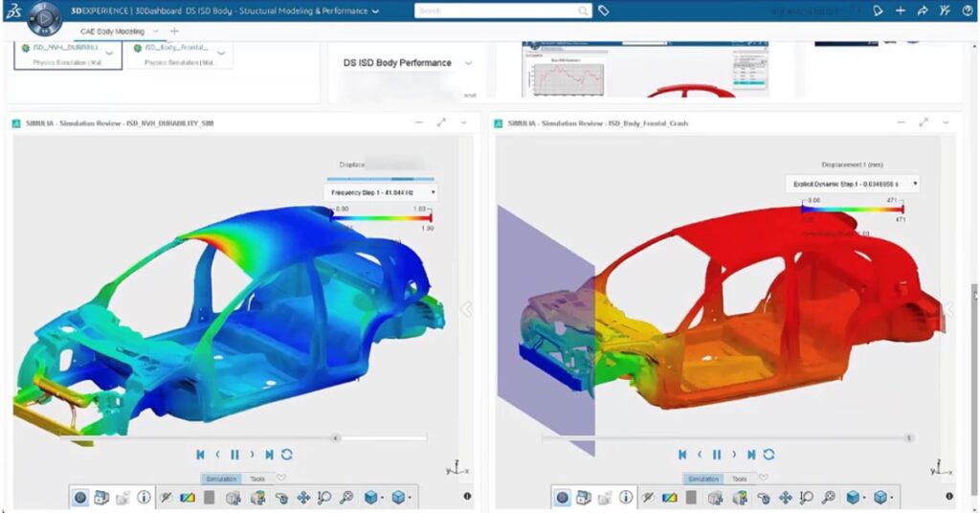The width and height of the screenshot is (980, 513).
Task: Pause the Frontal Crash animation
Action: point(717,455)
